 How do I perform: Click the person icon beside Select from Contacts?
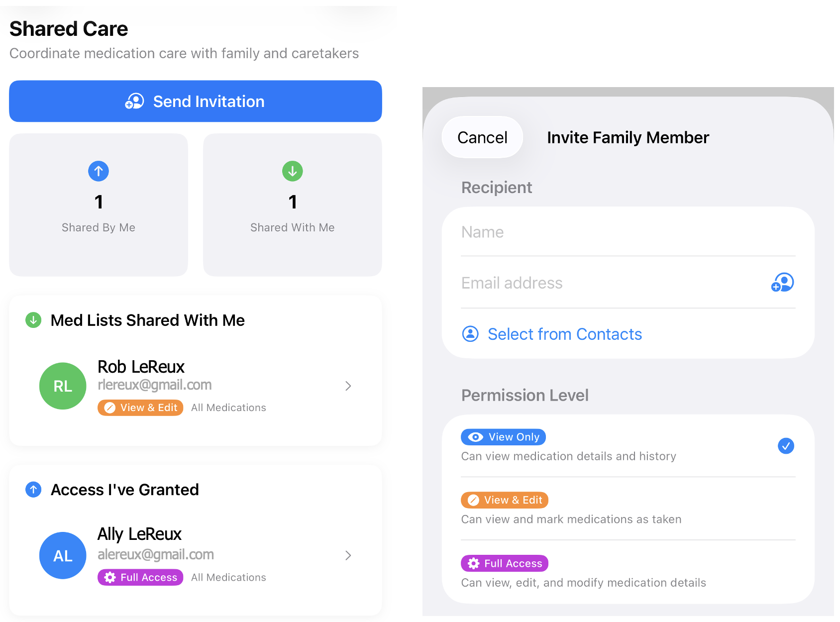470,334
